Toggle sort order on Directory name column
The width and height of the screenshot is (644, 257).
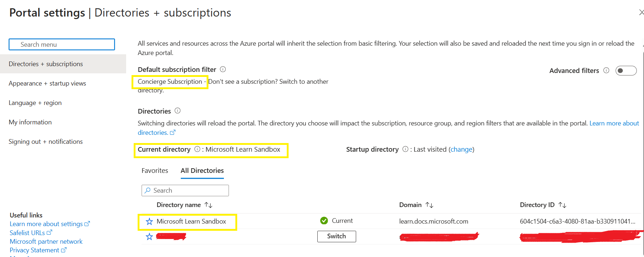point(208,205)
